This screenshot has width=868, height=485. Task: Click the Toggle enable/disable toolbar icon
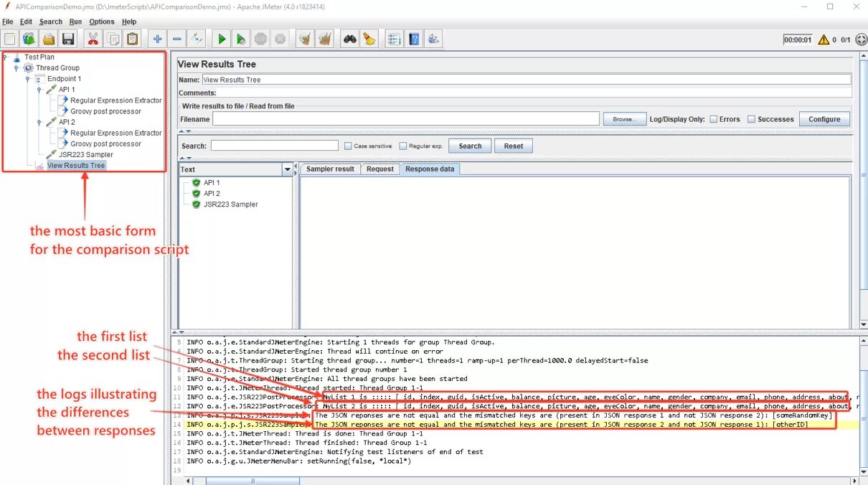(197, 39)
